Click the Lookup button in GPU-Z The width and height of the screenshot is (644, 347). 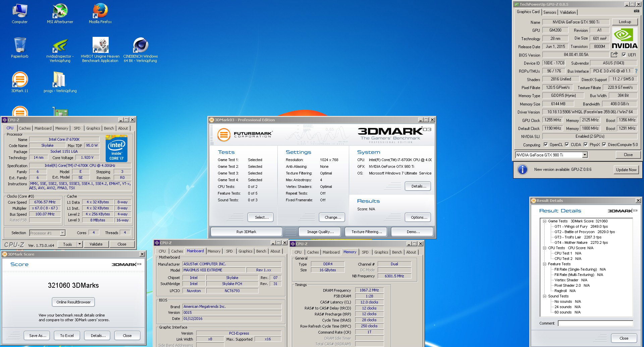pyautogui.click(x=625, y=22)
